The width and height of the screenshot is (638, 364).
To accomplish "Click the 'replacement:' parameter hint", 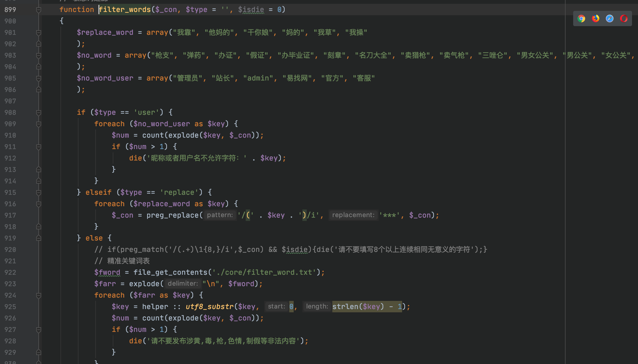I will click(x=353, y=215).
